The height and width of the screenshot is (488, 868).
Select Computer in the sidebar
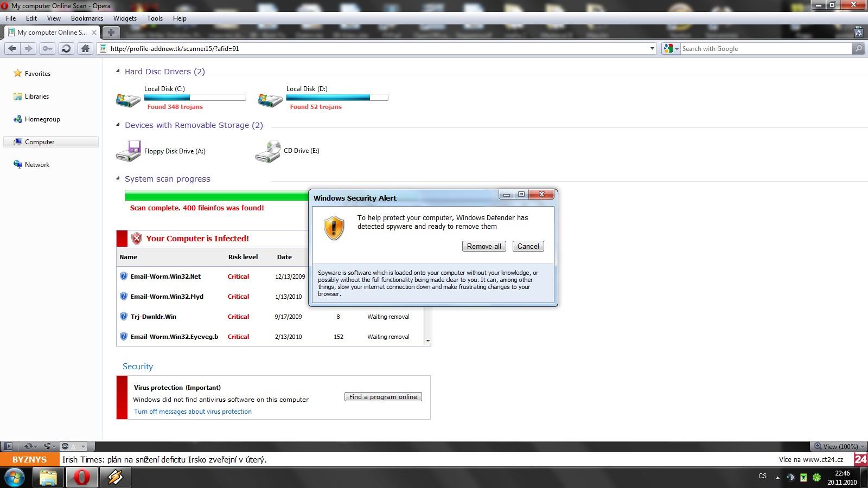tap(50, 142)
